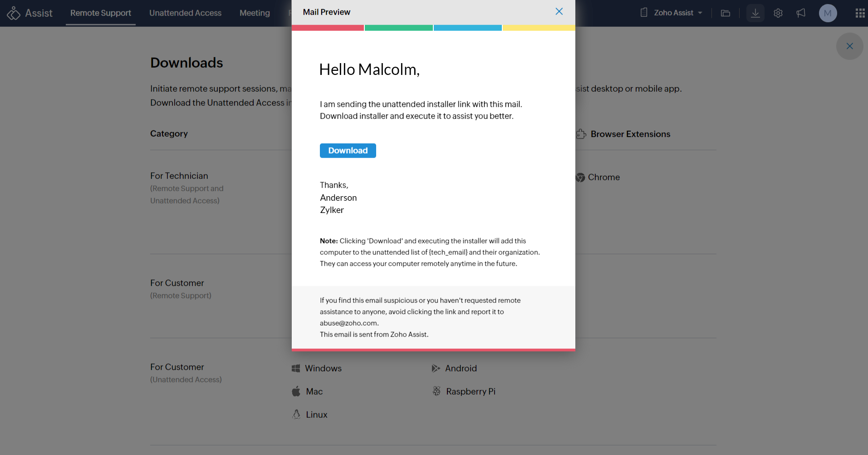Viewport: 868px width, 455px height.
Task: Open the Chrome extension download link
Action: click(603, 177)
